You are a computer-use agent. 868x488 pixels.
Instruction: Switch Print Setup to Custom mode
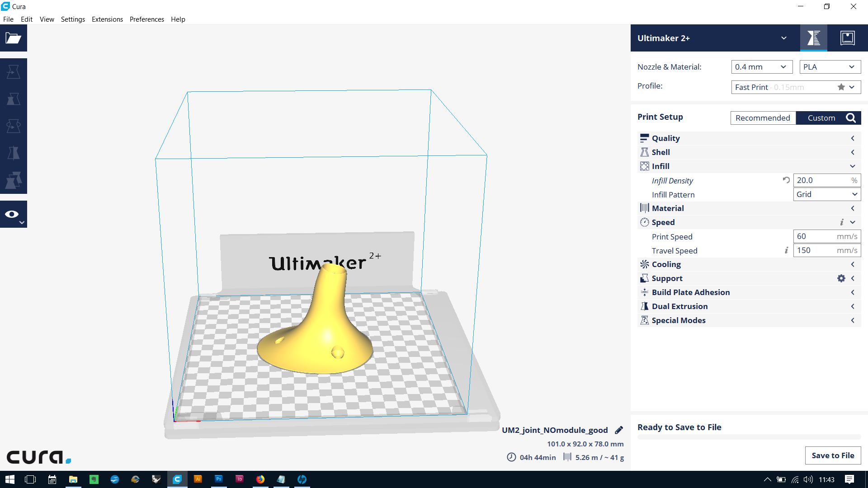821,118
